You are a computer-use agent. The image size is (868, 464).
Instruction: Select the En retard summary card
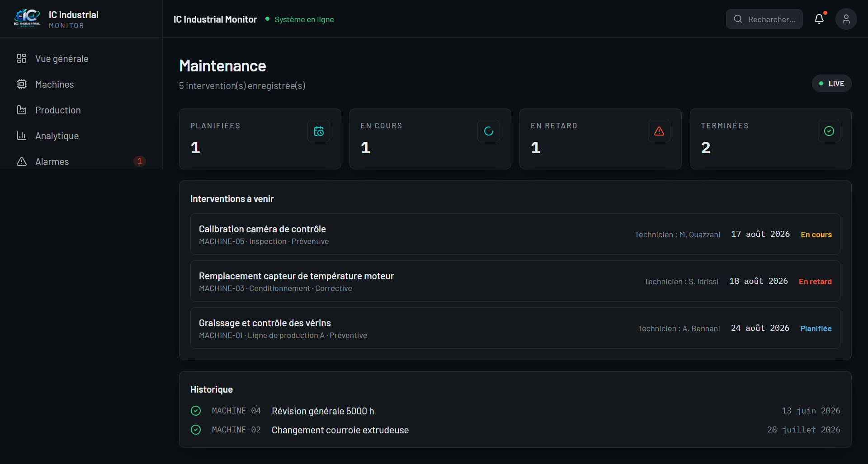pyautogui.click(x=600, y=139)
